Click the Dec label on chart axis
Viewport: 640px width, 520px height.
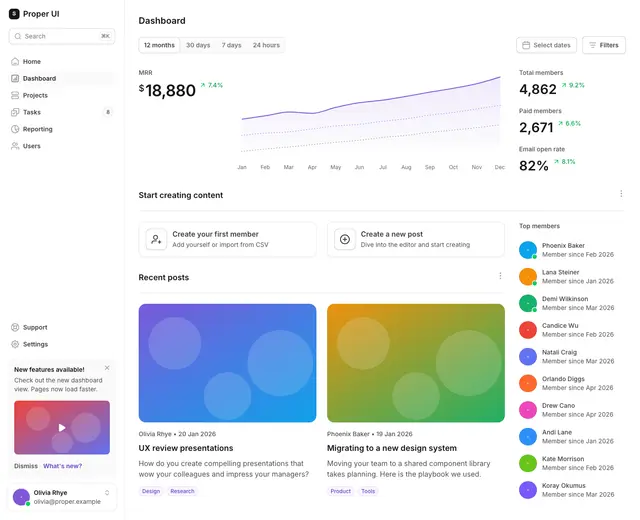click(500, 167)
